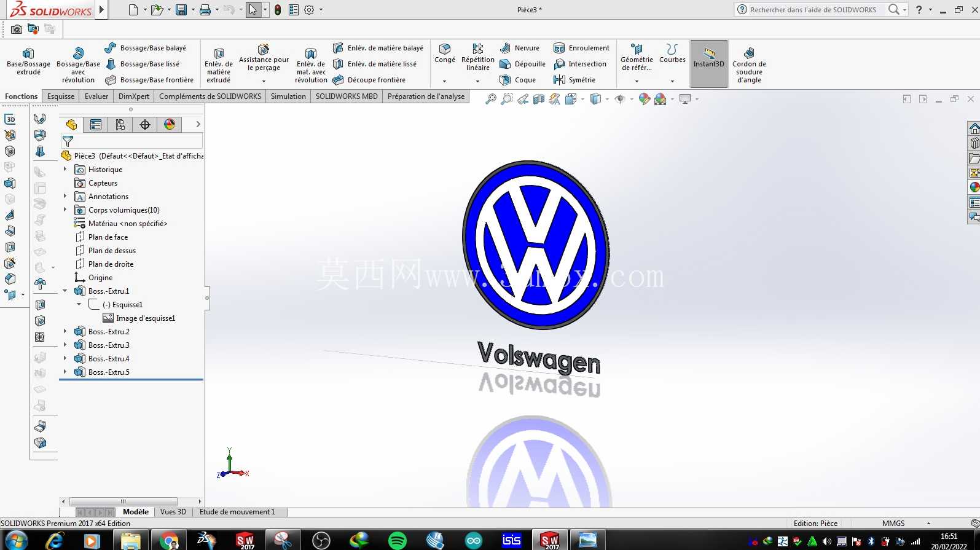Start Répétition linéaire pattern
The image size is (980, 550).
click(x=477, y=57)
